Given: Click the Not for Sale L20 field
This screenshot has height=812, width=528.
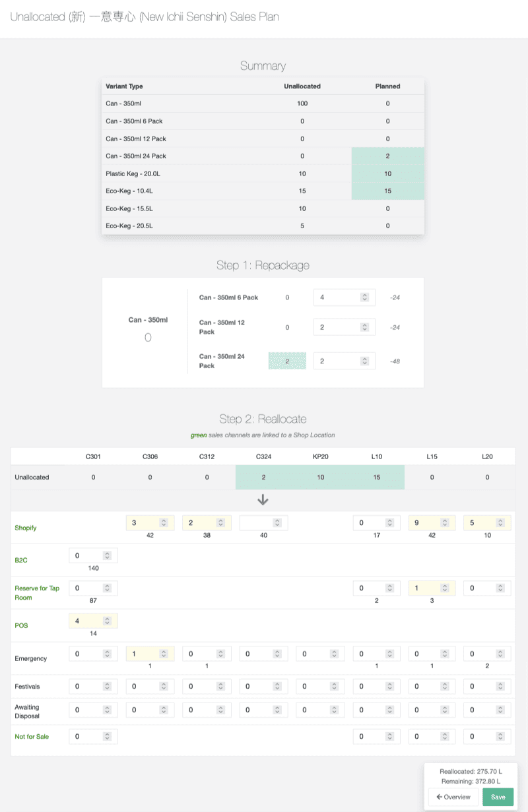Looking at the screenshot, I should coord(487,736).
